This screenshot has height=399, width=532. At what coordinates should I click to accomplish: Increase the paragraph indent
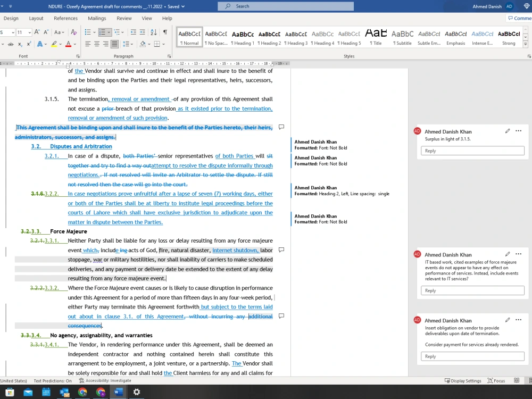tap(143, 32)
